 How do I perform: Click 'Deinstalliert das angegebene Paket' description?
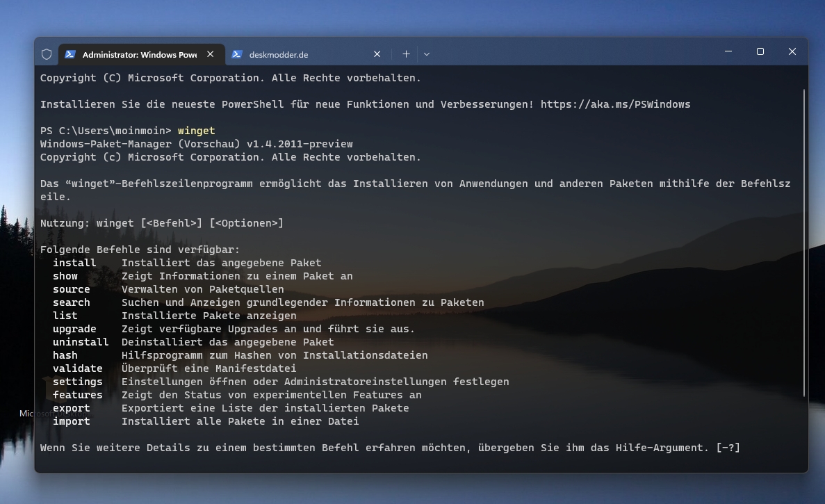[x=228, y=342]
